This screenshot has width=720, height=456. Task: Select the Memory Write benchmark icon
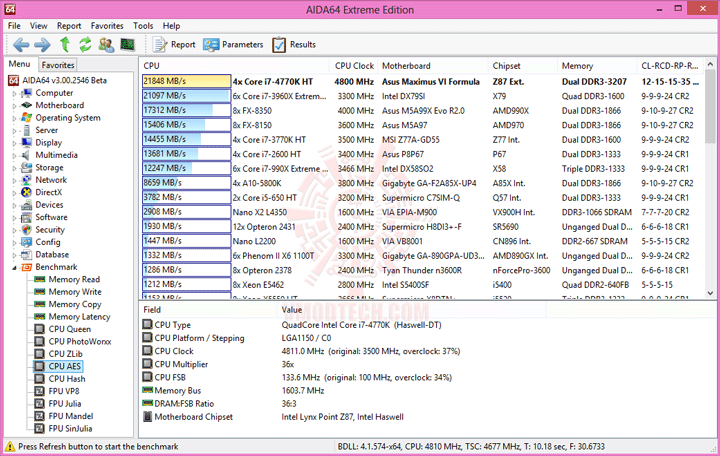(40, 292)
